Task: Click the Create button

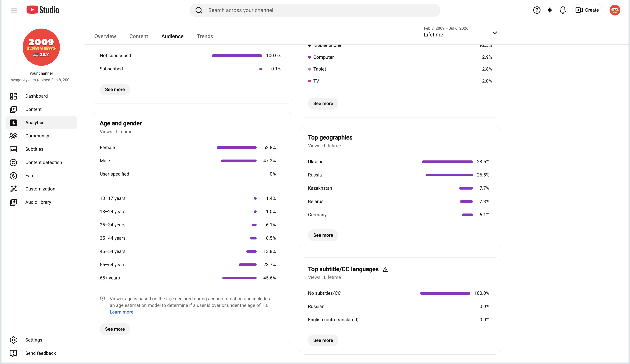Action: 587,10
